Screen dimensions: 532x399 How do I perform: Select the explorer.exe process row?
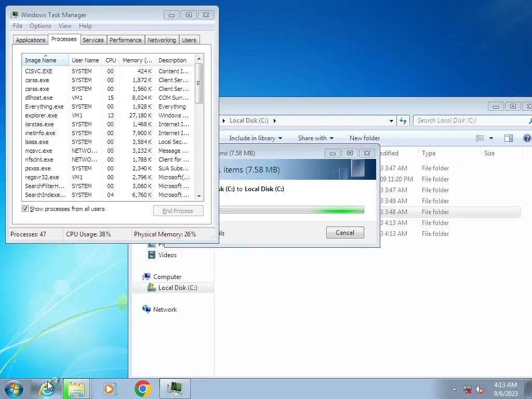(109, 115)
